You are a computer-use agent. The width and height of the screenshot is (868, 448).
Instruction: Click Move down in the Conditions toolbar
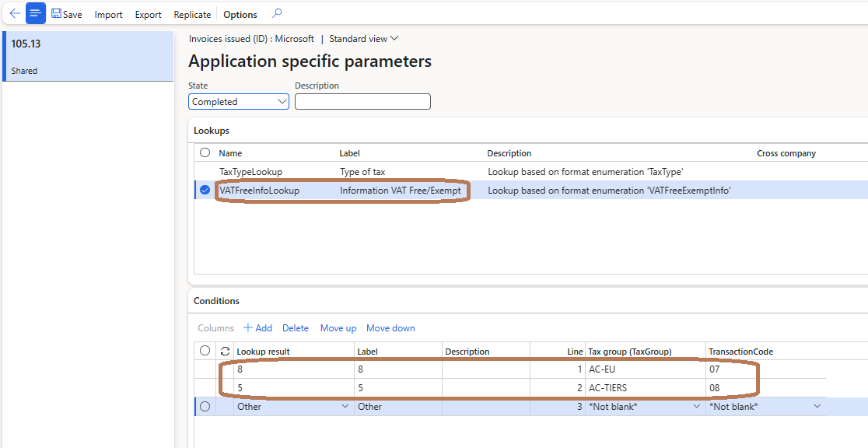[390, 327]
